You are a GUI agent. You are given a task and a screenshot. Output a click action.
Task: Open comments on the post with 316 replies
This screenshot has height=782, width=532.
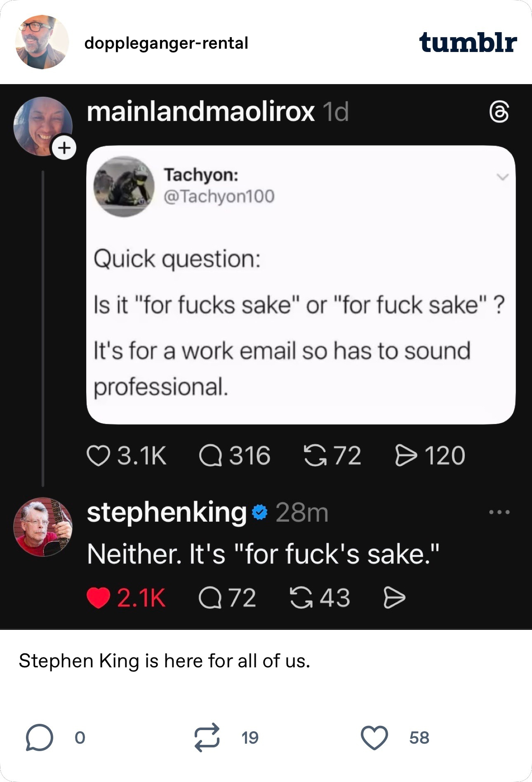(211, 456)
